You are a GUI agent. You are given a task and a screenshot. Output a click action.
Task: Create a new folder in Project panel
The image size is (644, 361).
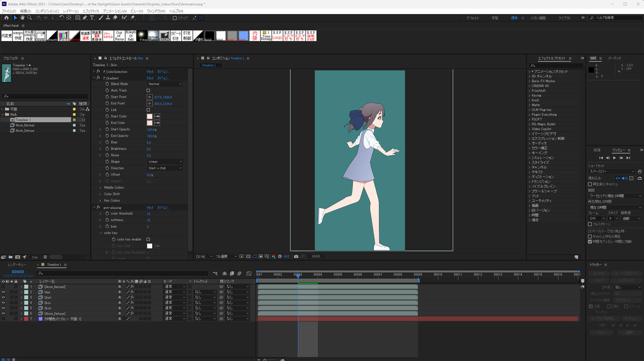pyautogui.click(x=10, y=257)
